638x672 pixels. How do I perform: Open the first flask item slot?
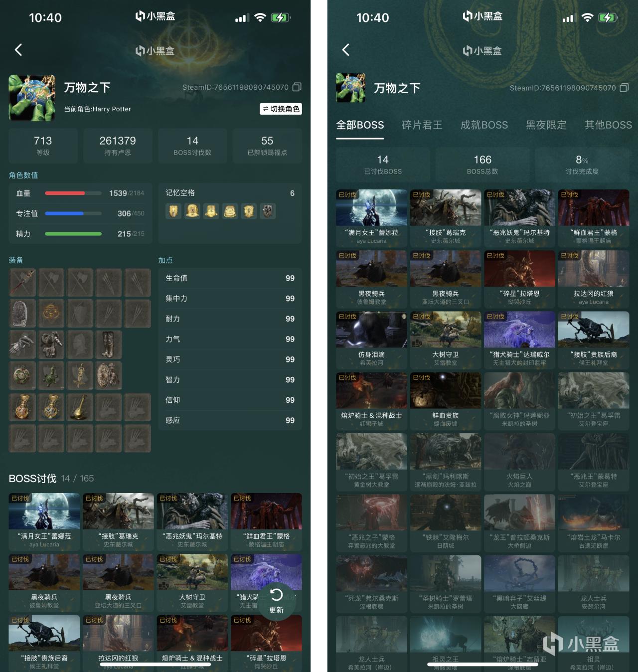(22, 407)
